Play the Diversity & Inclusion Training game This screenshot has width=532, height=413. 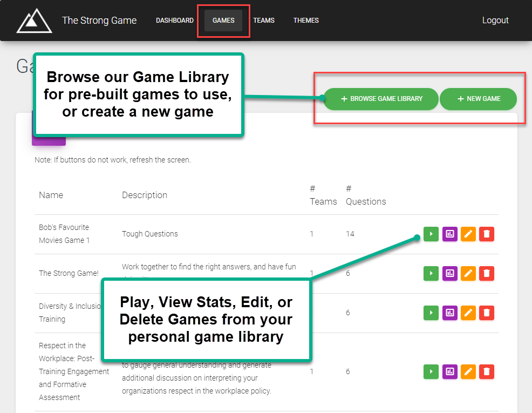point(431,313)
